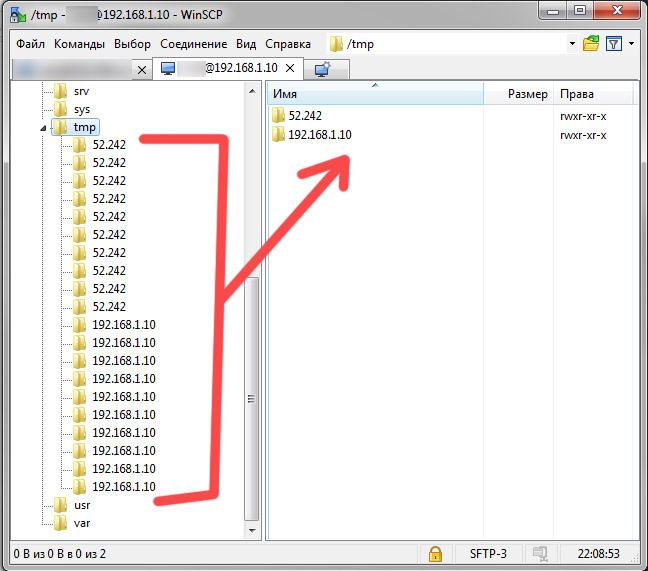This screenshot has height=571, width=648.
Task: Sort files by Размер column header
Action: (527, 94)
